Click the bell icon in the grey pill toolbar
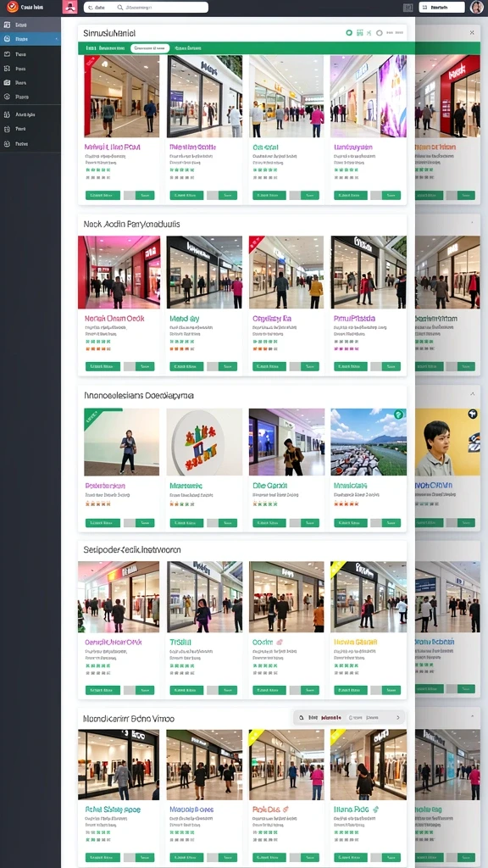Image resolution: width=488 pixels, height=868 pixels. pyautogui.click(x=302, y=717)
